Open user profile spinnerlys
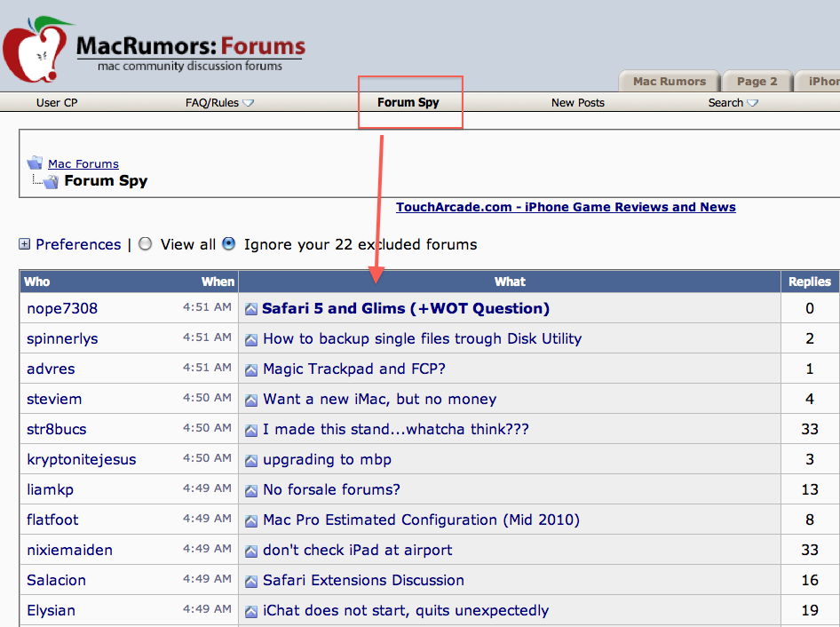Viewport: 840px width, 627px height. coord(62,339)
